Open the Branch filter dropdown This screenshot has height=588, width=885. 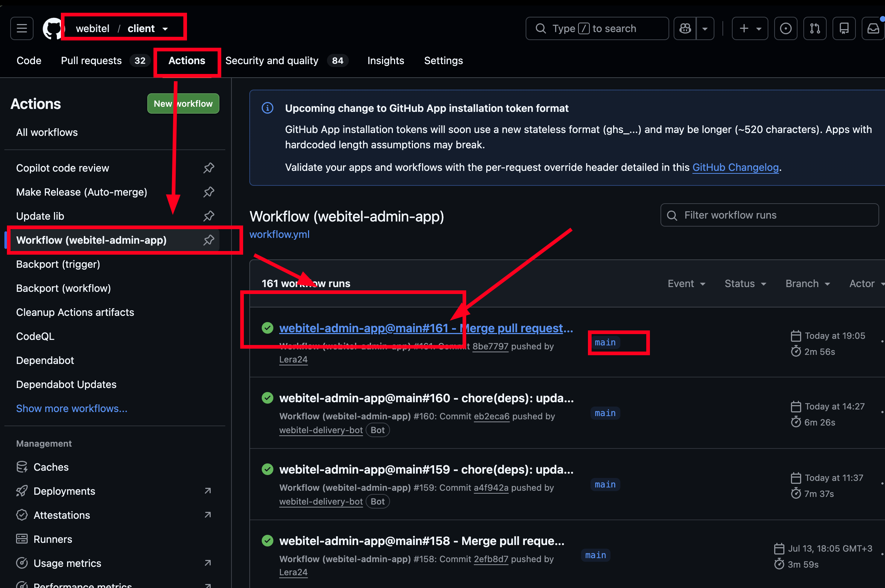(807, 284)
